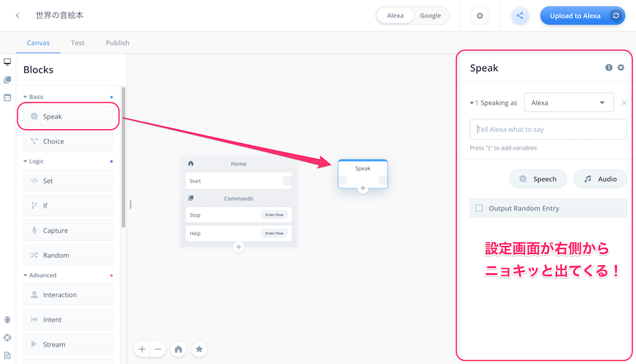Check the Output Random Entry checkbox
The width and height of the screenshot is (636, 364).
pyautogui.click(x=479, y=208)
